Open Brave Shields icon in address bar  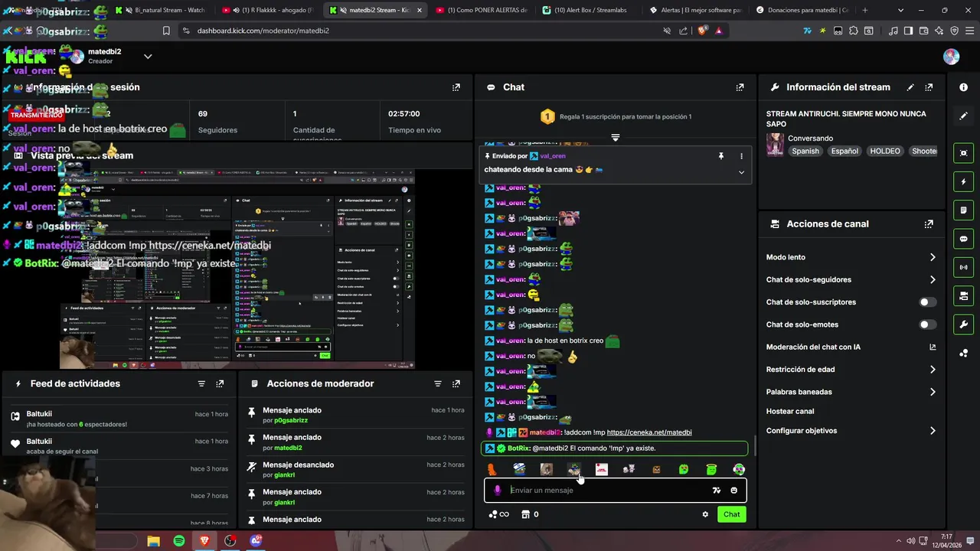click(703, 31)
